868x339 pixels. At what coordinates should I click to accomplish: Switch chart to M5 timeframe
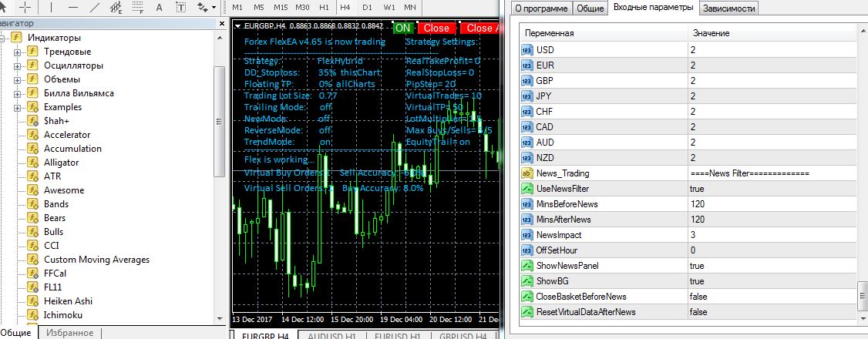click(x=259, y=7)
